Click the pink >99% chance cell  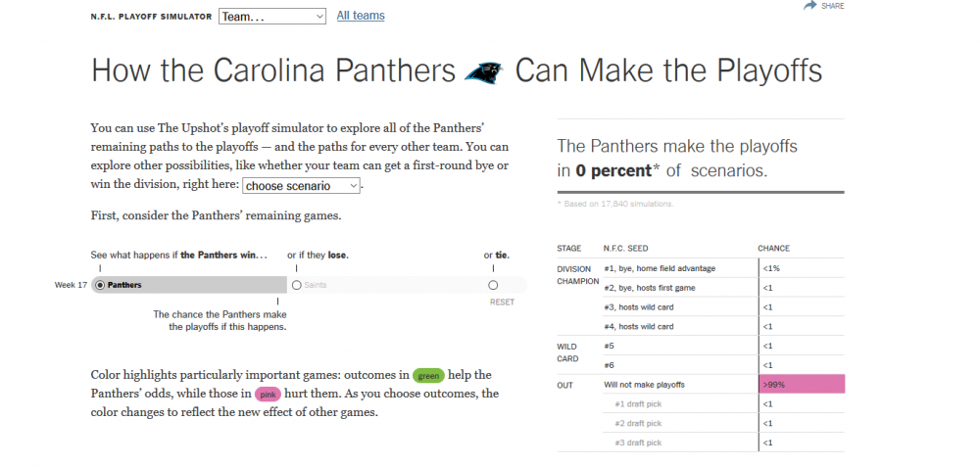coord(802,385)
